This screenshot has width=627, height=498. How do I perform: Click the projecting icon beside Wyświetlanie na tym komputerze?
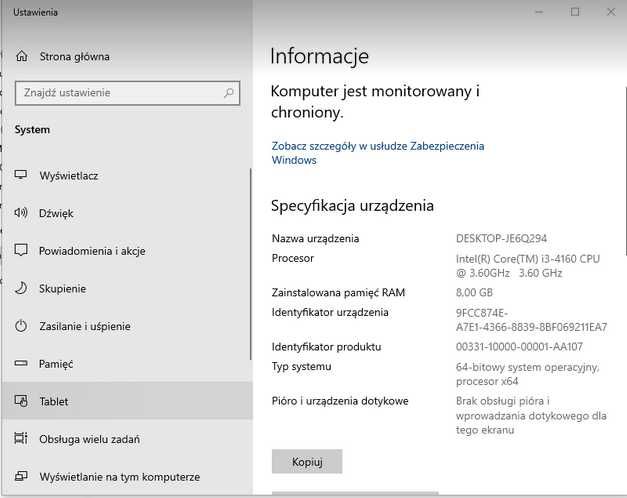[21, 476]
